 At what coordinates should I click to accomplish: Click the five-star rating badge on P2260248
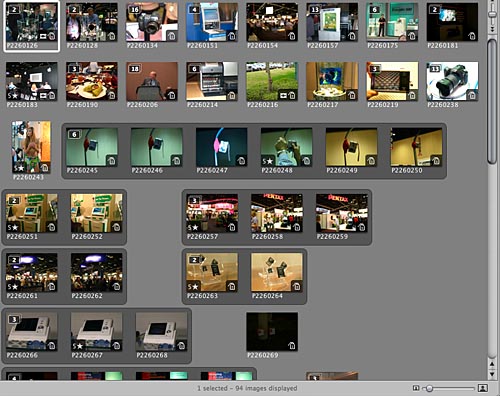(x=268, y=162)
